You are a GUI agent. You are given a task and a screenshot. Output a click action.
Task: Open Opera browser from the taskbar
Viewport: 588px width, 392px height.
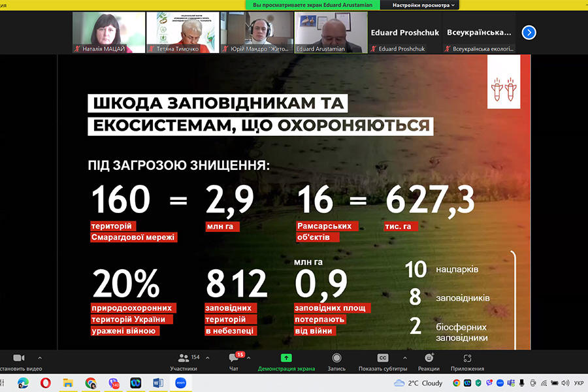46,383
